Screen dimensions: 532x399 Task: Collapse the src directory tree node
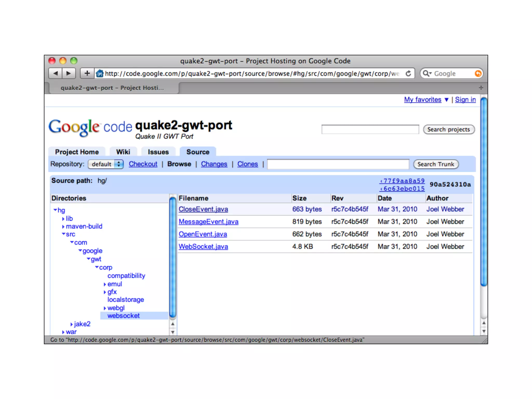pyautogui.click(x=63, y=234)
